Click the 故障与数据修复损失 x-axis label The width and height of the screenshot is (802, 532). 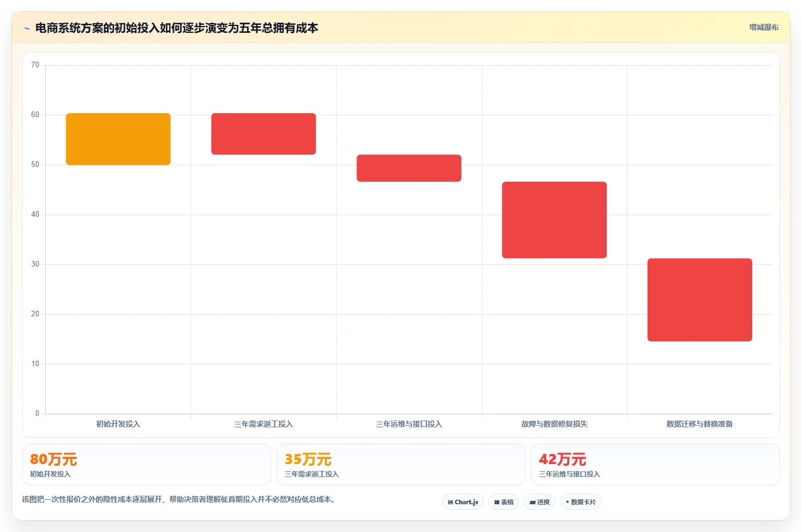[555, 424]
